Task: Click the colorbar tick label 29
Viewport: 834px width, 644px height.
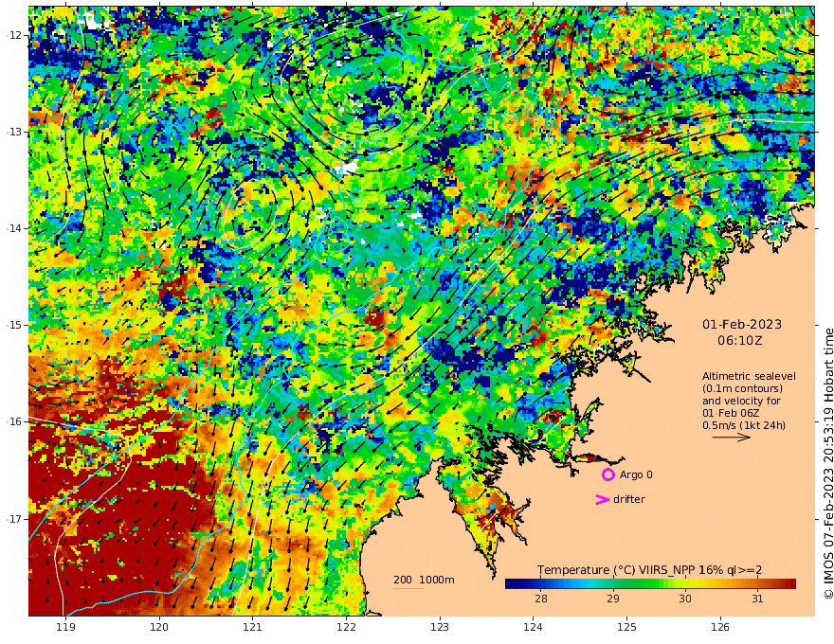Action: click(x=613, y=599)
